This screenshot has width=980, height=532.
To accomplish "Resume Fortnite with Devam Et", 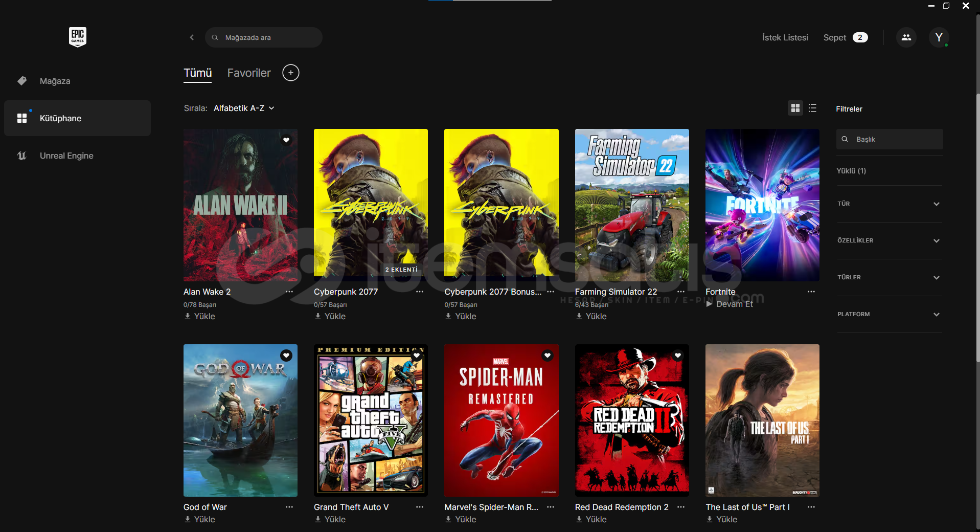I will (x=730, y=304).
